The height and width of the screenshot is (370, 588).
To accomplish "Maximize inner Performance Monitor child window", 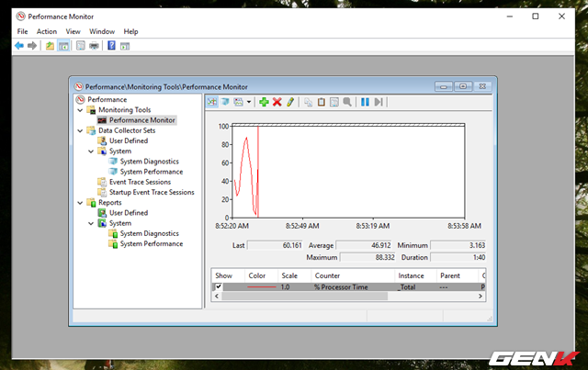I will coord(463,86).
